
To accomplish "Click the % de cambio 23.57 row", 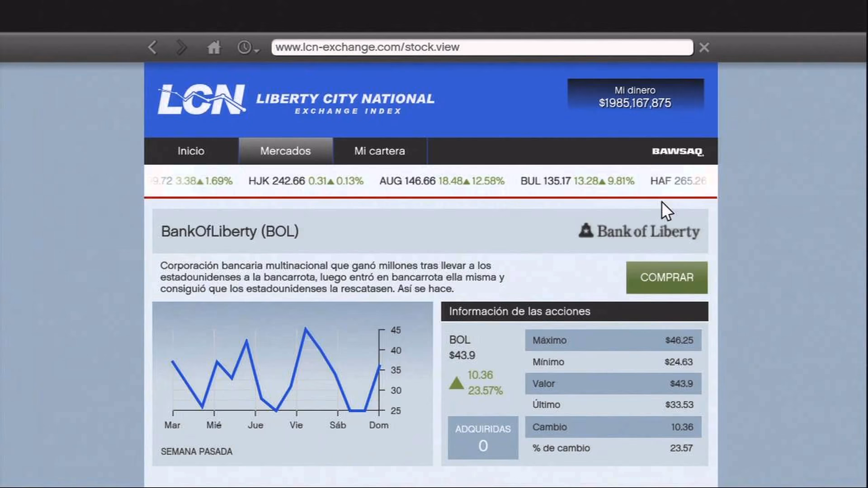I will point(613,448).
